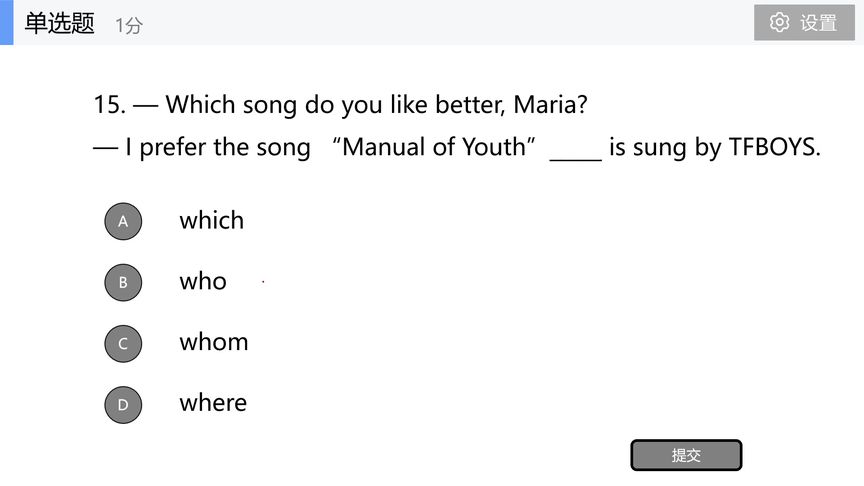Select option A radio circle
This screenshot has height=486, width=864.
[x=123, y=221]
